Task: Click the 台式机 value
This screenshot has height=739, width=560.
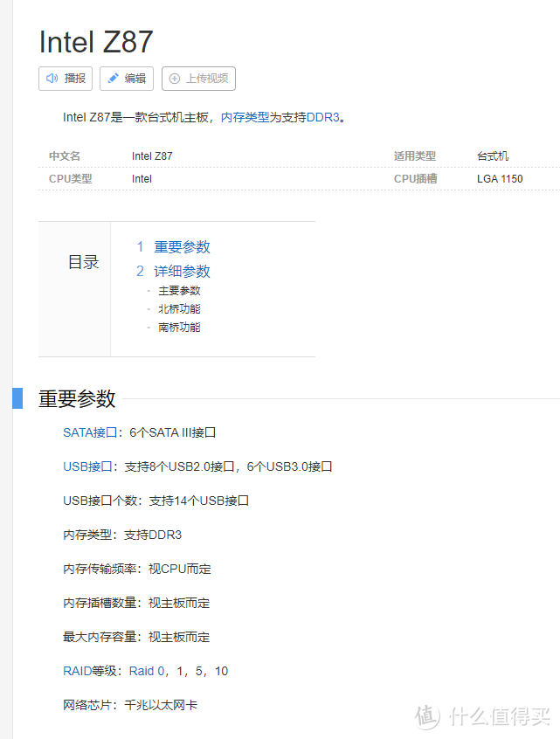Action: pos(493,156)
